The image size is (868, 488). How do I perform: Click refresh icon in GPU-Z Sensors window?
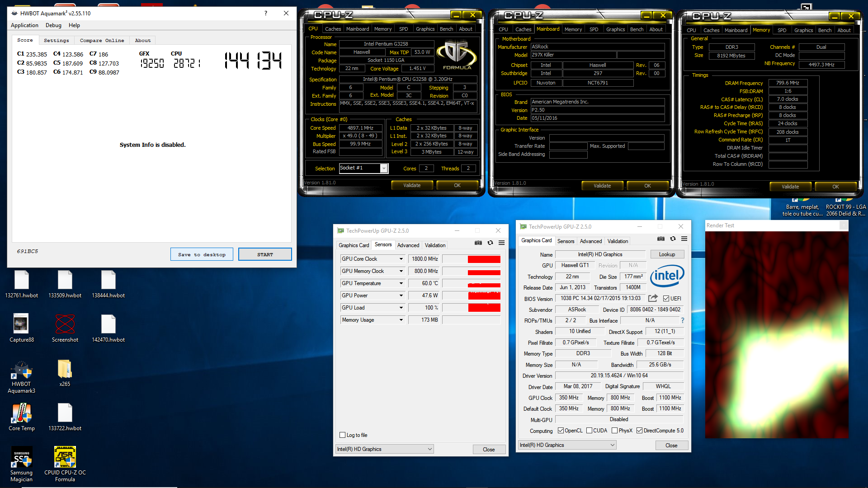tap(490, 243)
